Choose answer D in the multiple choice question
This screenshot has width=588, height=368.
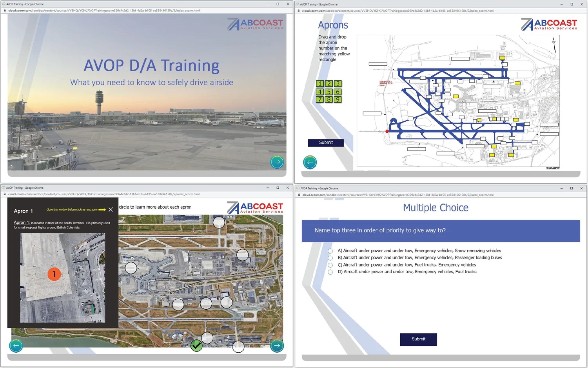[x=330, y=272]
